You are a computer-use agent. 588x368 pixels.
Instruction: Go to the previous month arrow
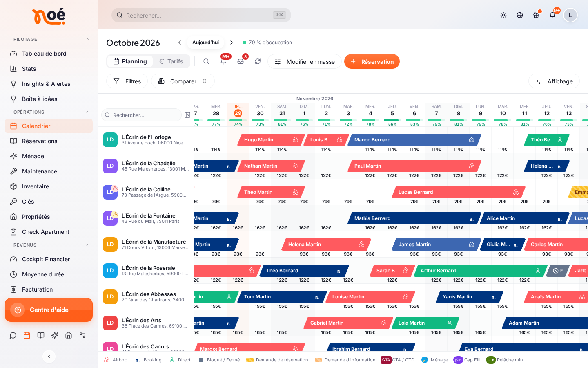[x=180, y=43]
